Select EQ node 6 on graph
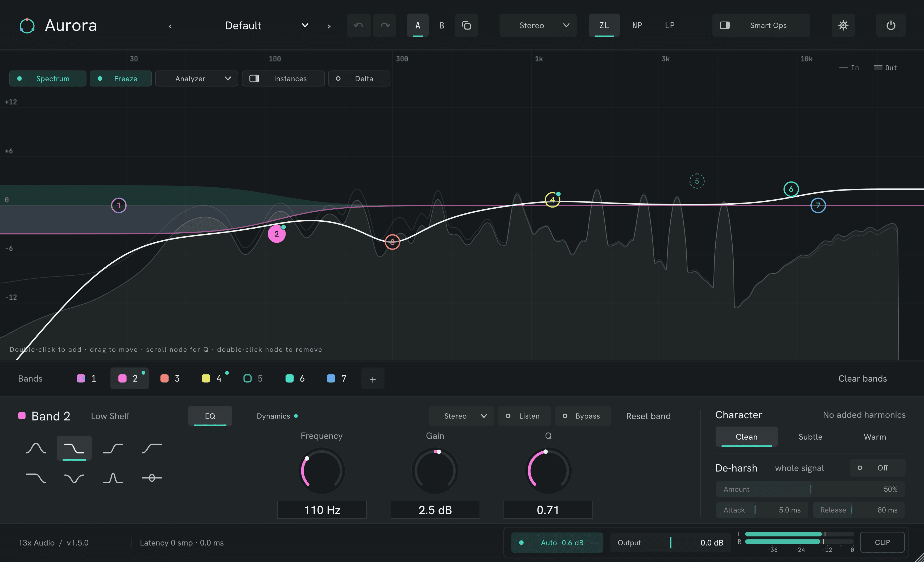924x562 pixels. 791,189
